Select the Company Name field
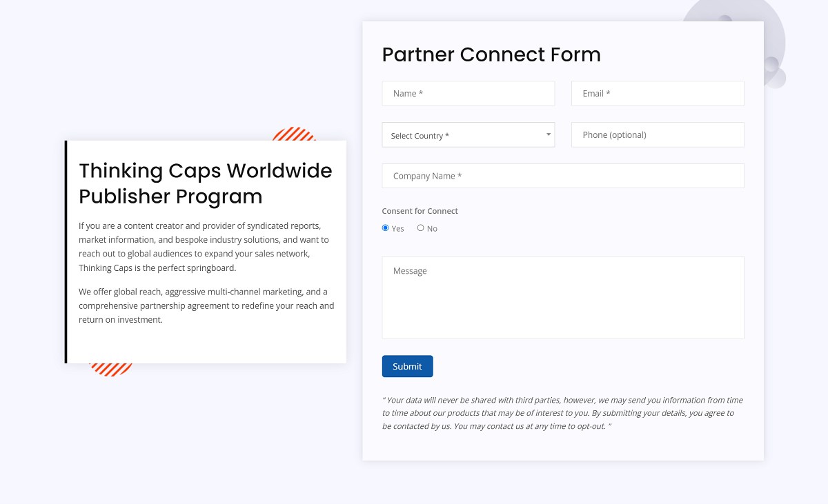828x504 pixels. click(x=562, y=176)
